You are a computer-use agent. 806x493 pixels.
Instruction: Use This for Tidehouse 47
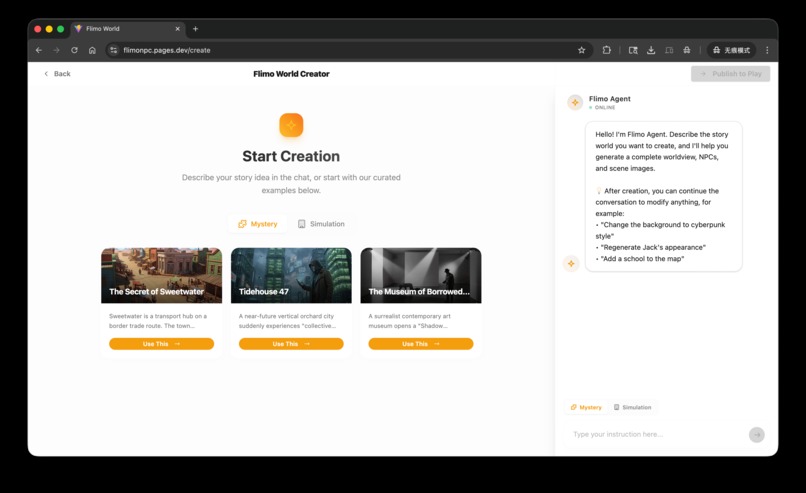tap(291, 343)
